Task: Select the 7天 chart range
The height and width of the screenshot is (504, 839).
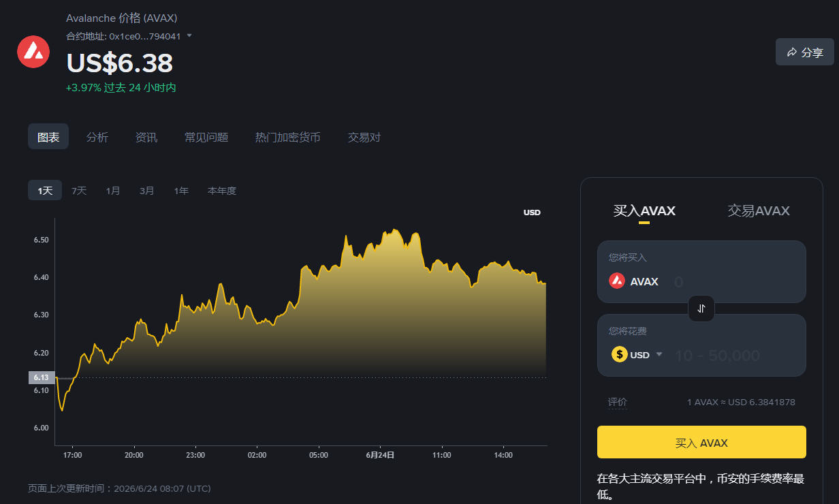Action: point(79,191)
